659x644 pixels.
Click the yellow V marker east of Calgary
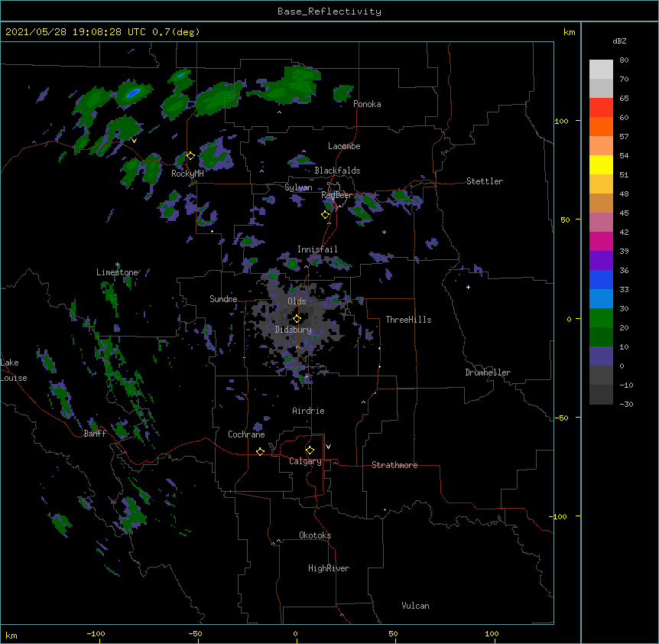pos(328,447)
